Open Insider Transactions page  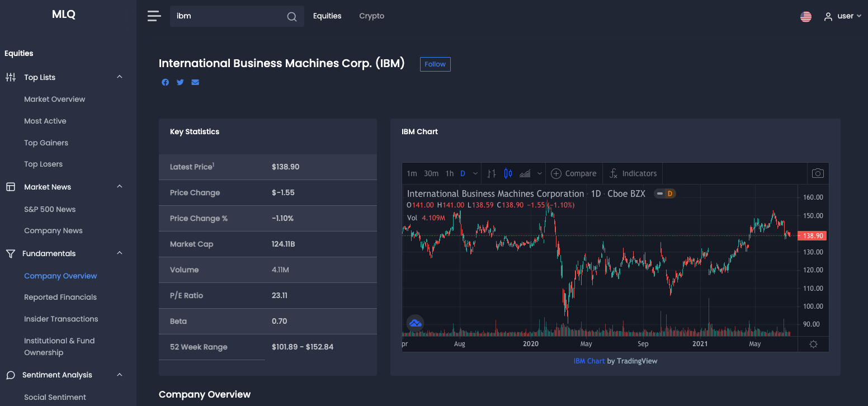click(61, 319)
